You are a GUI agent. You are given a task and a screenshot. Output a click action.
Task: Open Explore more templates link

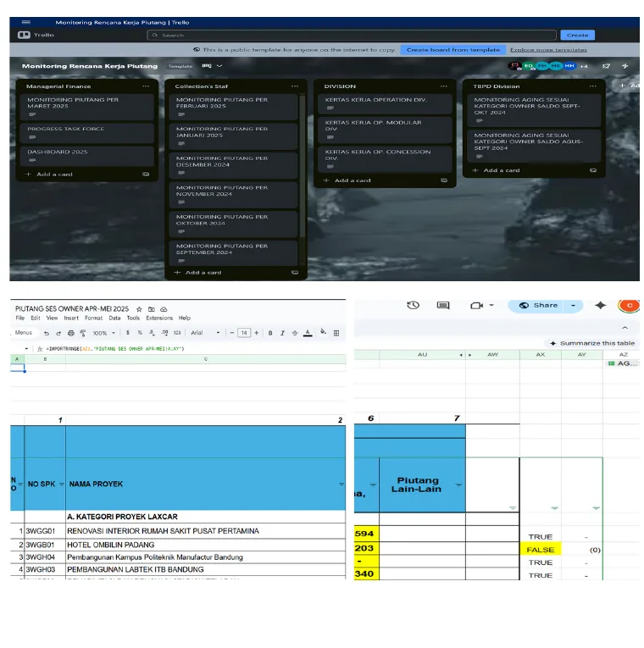click(548, 50)
